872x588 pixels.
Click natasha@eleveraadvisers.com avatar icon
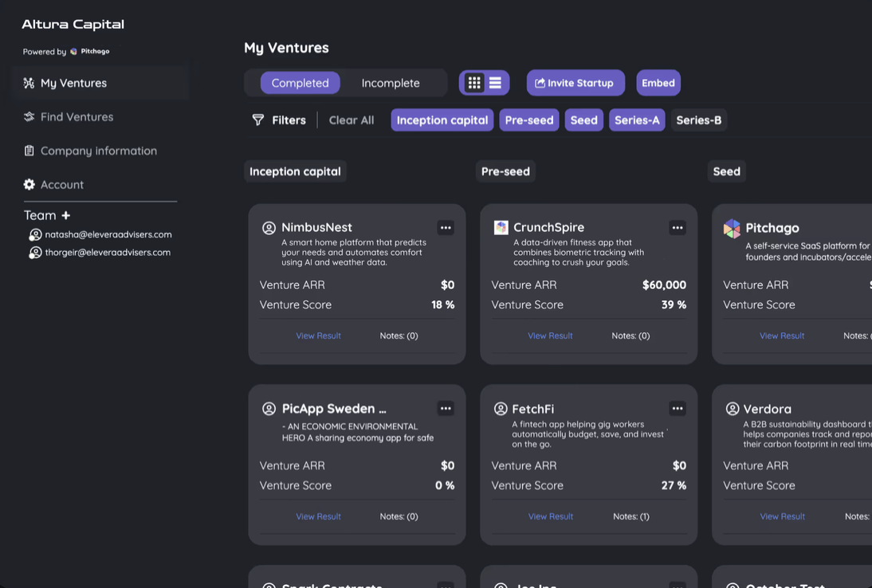click(x=35, y=233)
